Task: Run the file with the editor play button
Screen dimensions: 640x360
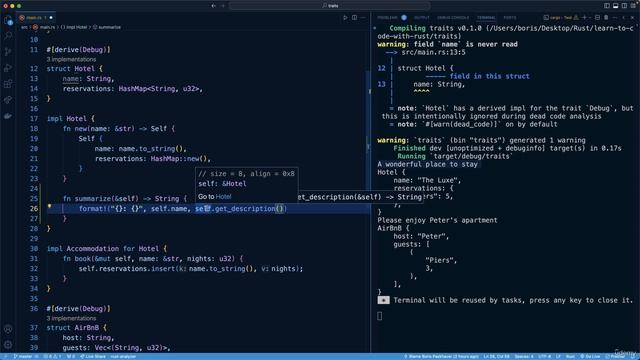Action: click(345, 18)
